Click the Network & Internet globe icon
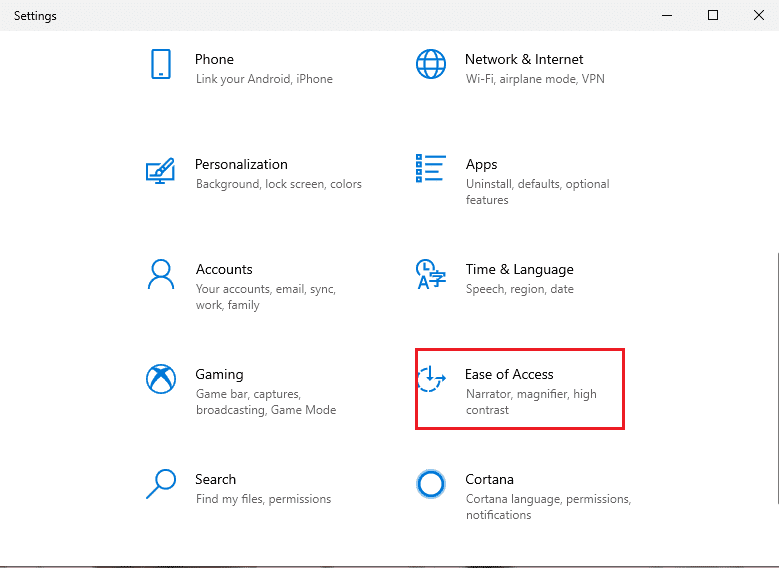Screen dimensions: 779x568 point(431,64)
